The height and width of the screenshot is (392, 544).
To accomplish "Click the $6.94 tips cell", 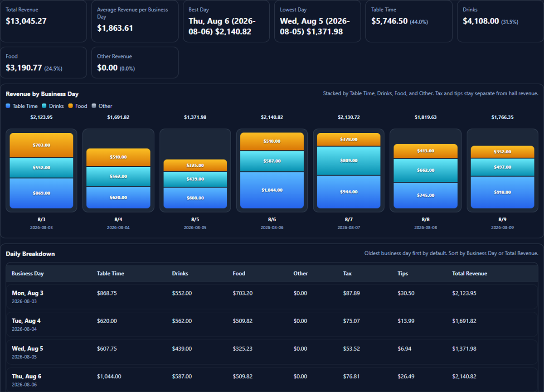I will [x=405, y=348].
